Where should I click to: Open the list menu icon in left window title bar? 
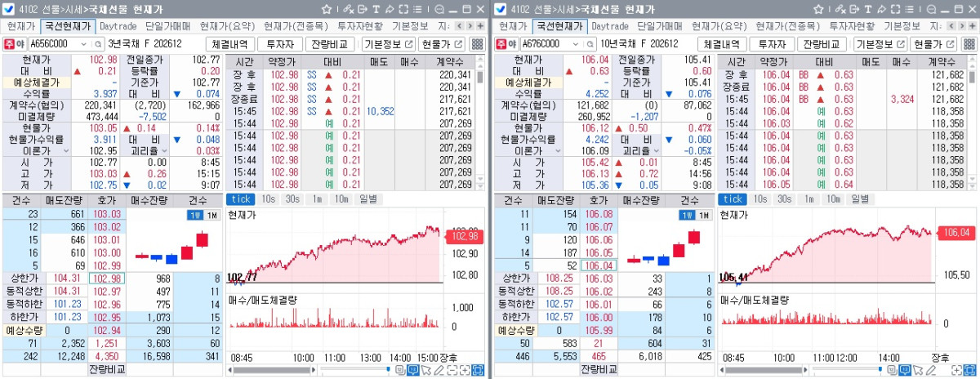[x=417, y=9]
